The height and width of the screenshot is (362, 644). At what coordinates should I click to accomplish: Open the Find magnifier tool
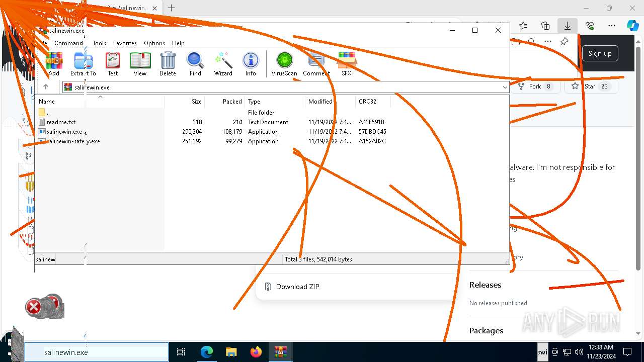[195, 64]
